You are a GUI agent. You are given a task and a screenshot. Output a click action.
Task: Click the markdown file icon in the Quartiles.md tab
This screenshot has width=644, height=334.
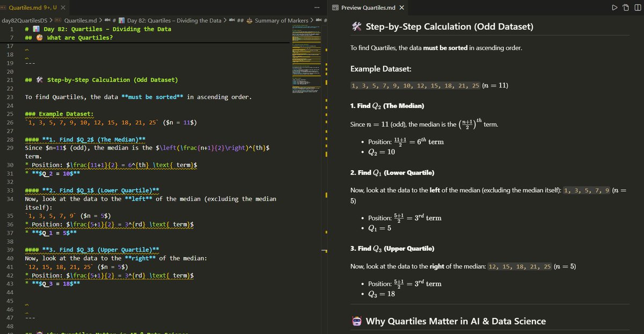coord(4,8)
